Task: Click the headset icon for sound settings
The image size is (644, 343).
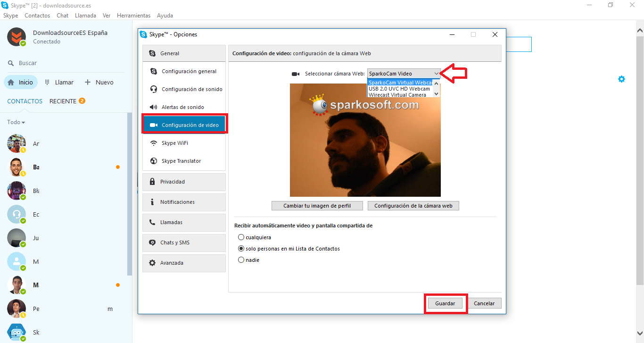Action: pyautogui.click(x=154, y=89)
